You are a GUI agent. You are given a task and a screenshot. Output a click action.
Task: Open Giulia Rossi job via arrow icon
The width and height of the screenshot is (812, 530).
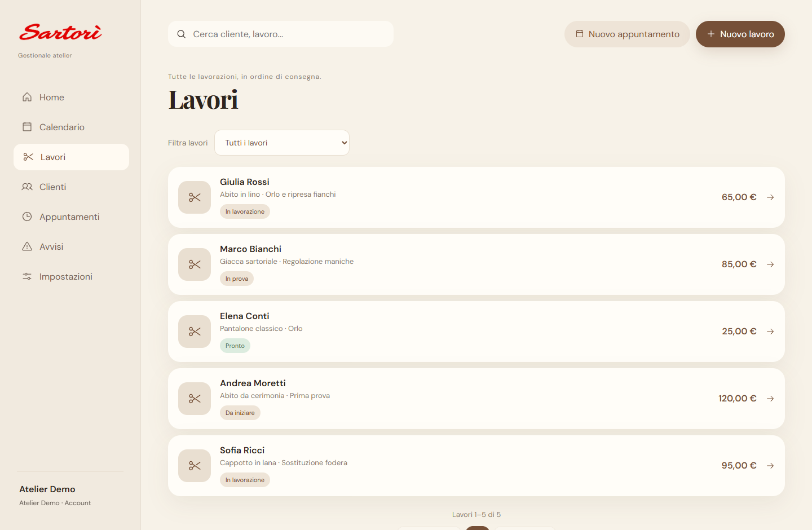(x=770, y=197)
